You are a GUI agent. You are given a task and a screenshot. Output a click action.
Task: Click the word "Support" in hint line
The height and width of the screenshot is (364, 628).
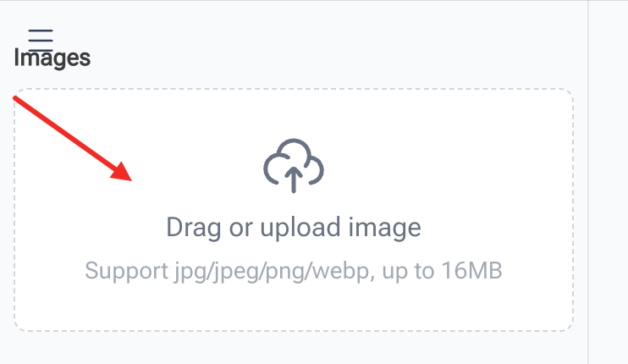[x=127, y=271]
